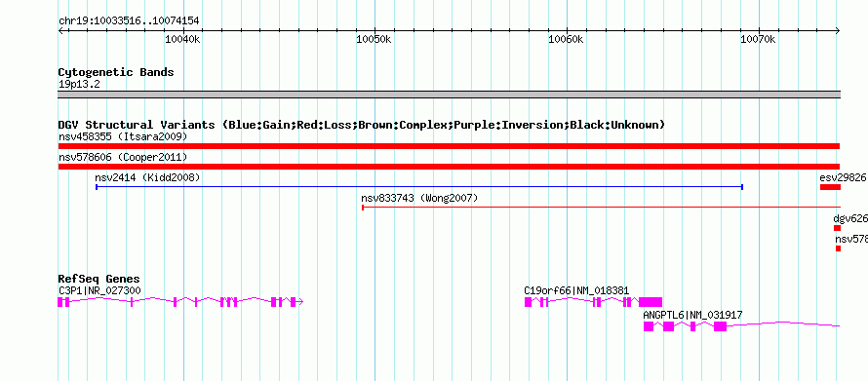Click the first exon of ANGPTL6
Image resolution: width=868 pixels, height=381 pixels.
tap(649, 326)
